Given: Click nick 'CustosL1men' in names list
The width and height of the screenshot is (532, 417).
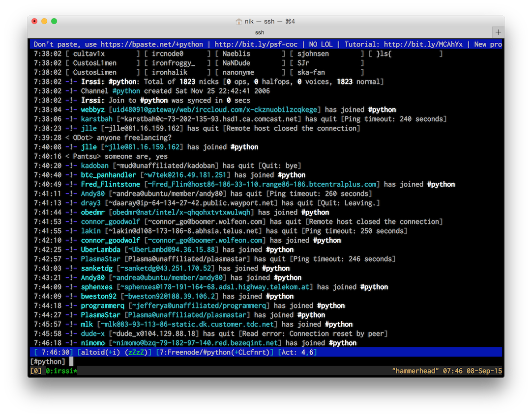Looking at the screenshot, I should pos(95,63).
